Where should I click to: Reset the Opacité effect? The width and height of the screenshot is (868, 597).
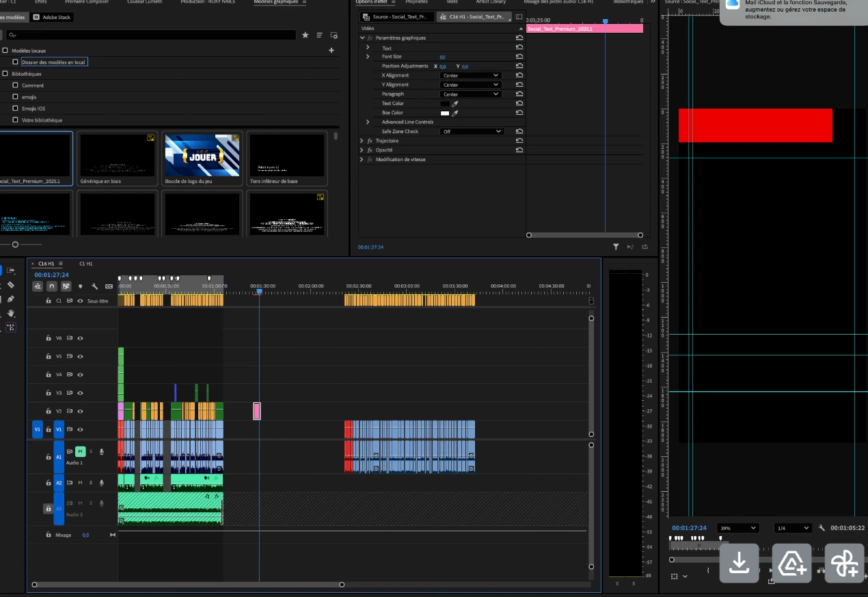(x=519, y=150)
